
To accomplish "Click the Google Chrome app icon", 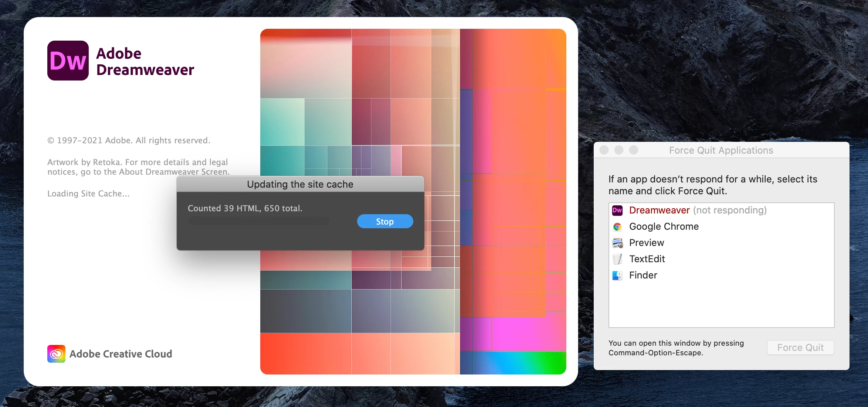I will pos(617,227).
